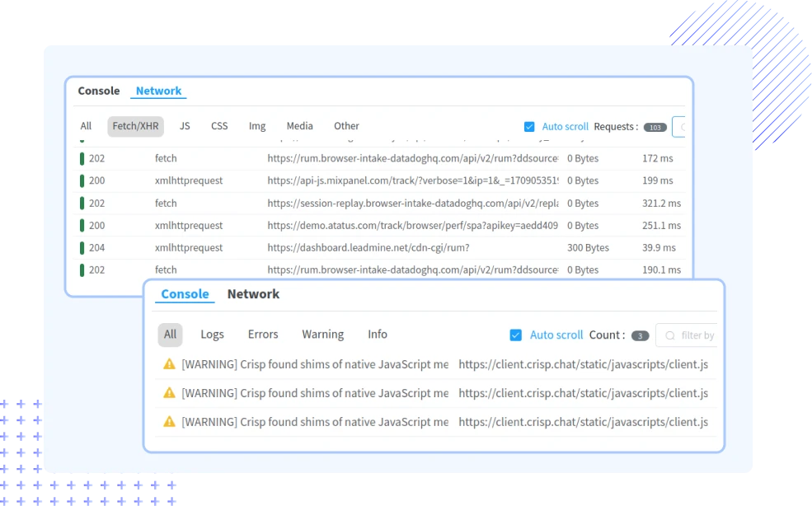
Task: Click the green status bar of the 172 ms row
Action: (x=82, y=158)
